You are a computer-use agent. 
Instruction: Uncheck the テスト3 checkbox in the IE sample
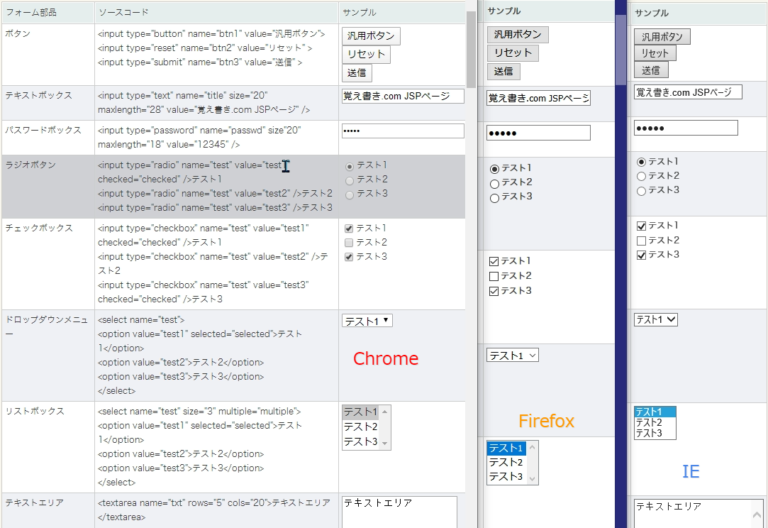tap(641, 255)
